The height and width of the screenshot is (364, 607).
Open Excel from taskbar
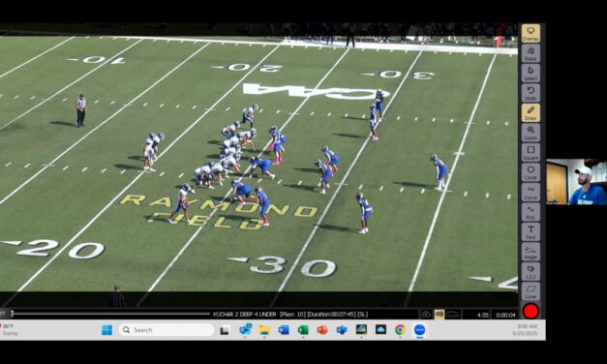coord(303,330)
